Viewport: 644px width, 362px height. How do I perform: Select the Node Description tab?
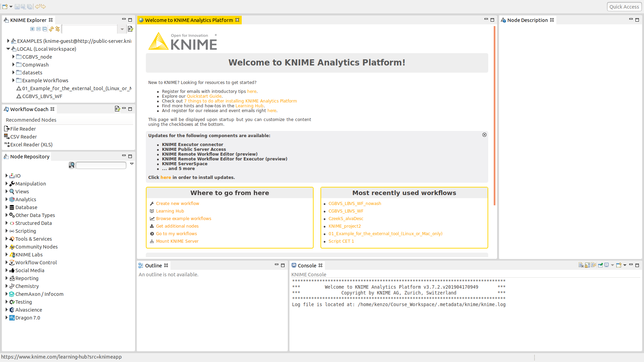point(527,20)
